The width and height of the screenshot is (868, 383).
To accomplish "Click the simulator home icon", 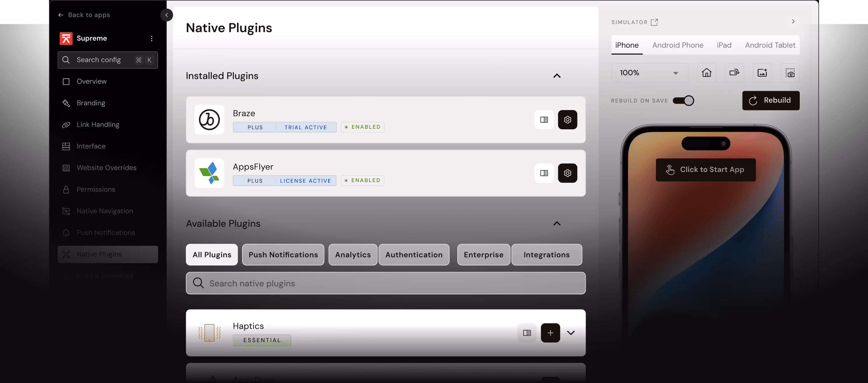I will point(707,72).
